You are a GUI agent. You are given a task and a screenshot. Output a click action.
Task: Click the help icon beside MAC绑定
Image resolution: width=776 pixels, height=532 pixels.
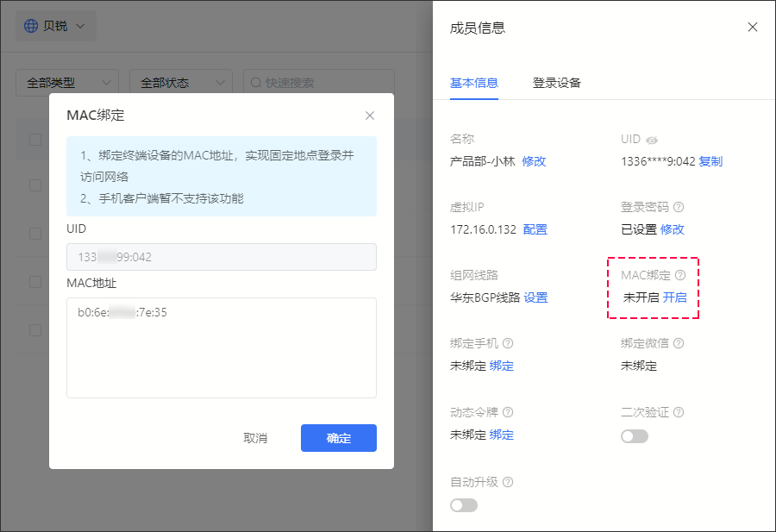(x=680, y=275)
